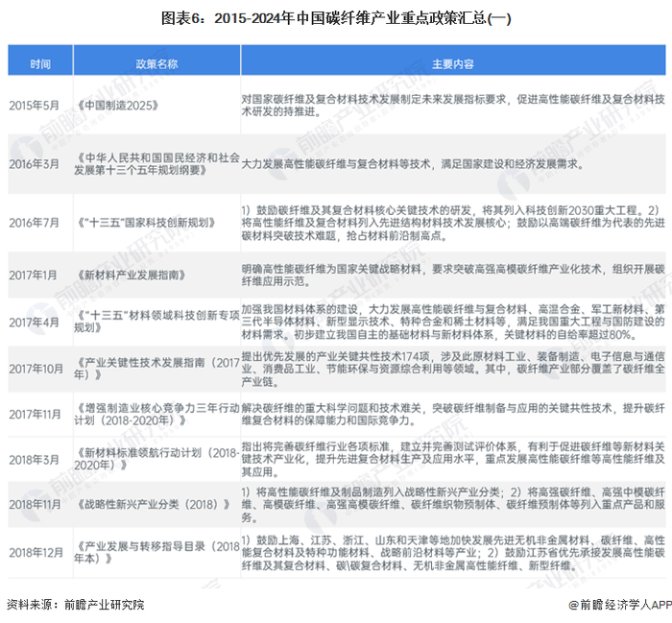Viewport: 672px width, 623px height.
Task: Select the 2017年10月 date cell
Action: point(36,369)
